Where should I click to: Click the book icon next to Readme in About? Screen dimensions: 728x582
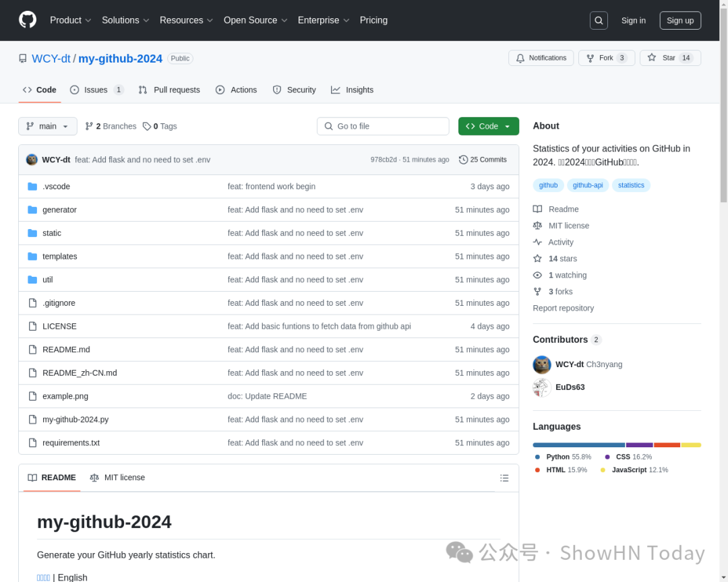[x=537, y=209]
